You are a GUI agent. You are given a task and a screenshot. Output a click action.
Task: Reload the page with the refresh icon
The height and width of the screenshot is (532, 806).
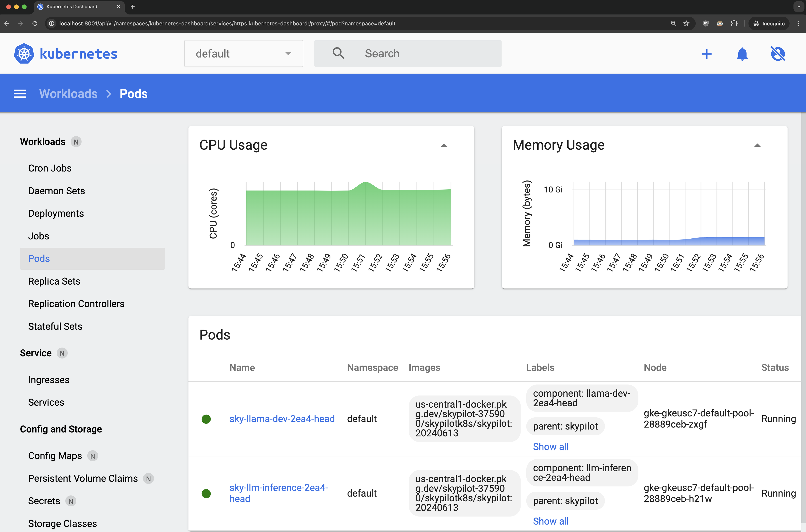pos(35,24)
